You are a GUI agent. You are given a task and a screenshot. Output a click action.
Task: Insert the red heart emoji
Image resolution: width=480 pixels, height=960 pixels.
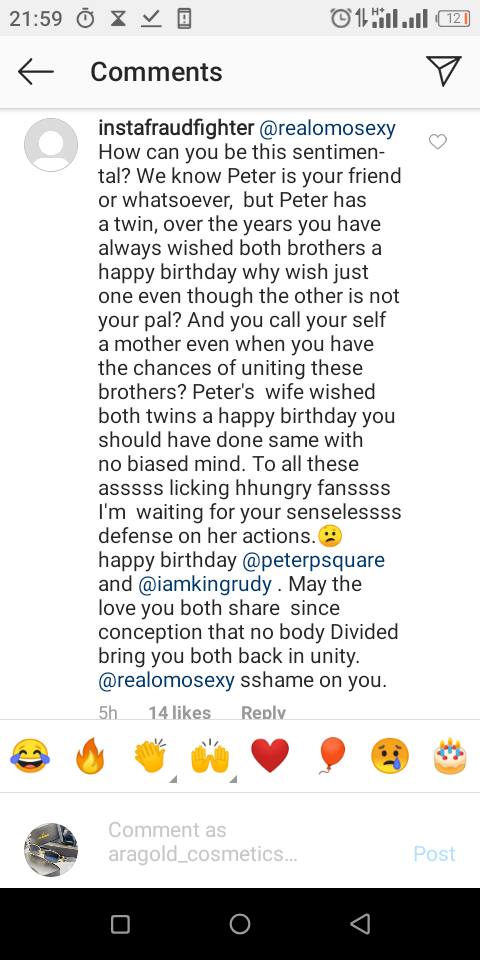(x=270, y=756)
